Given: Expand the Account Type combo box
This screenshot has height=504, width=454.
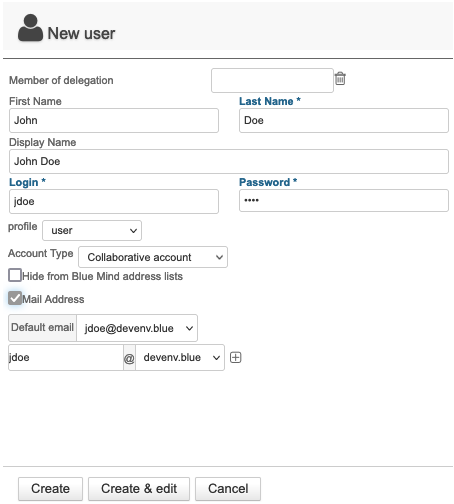Looking at the screenshot, I should point(153,257).
